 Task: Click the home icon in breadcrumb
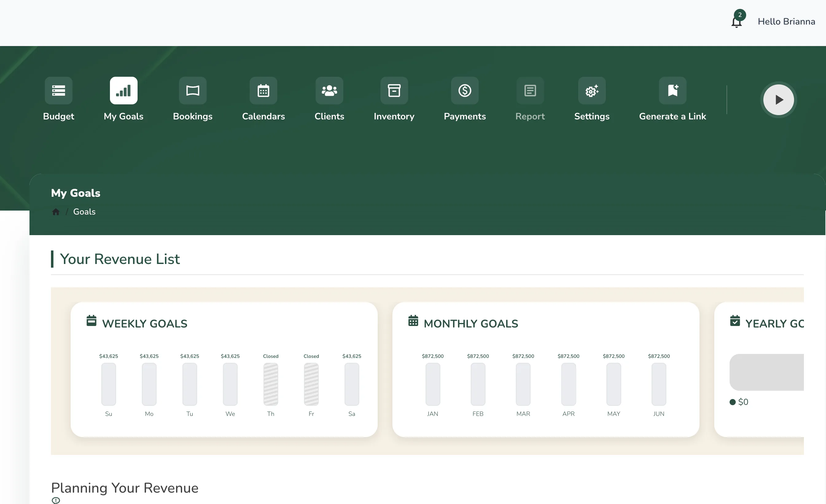(x=56, y=212)
